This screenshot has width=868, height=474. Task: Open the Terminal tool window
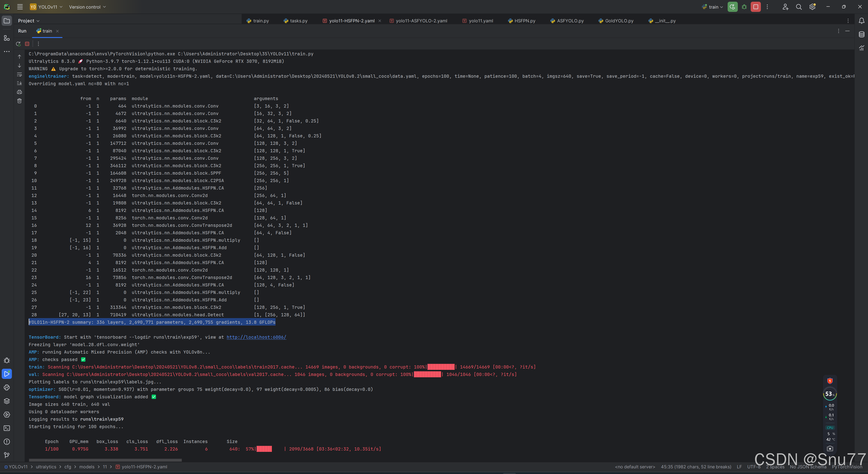7,428
